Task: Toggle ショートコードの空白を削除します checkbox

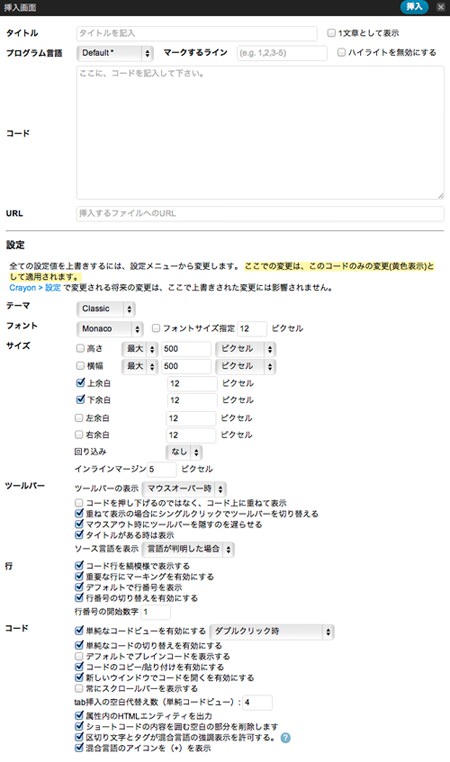Action: [x=79, y=727]
